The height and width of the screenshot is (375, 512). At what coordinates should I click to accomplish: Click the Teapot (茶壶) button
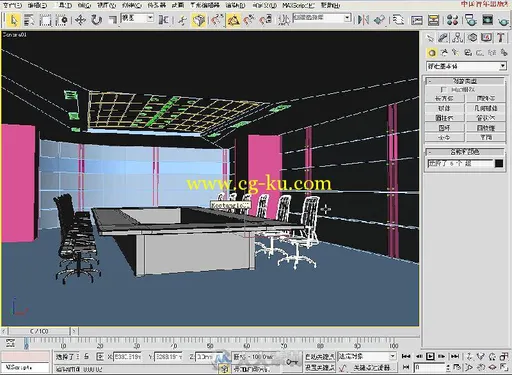[444, 137]
